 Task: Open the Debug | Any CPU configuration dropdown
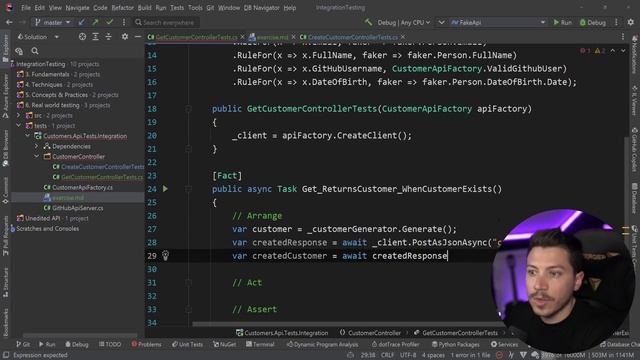(403, 22)
